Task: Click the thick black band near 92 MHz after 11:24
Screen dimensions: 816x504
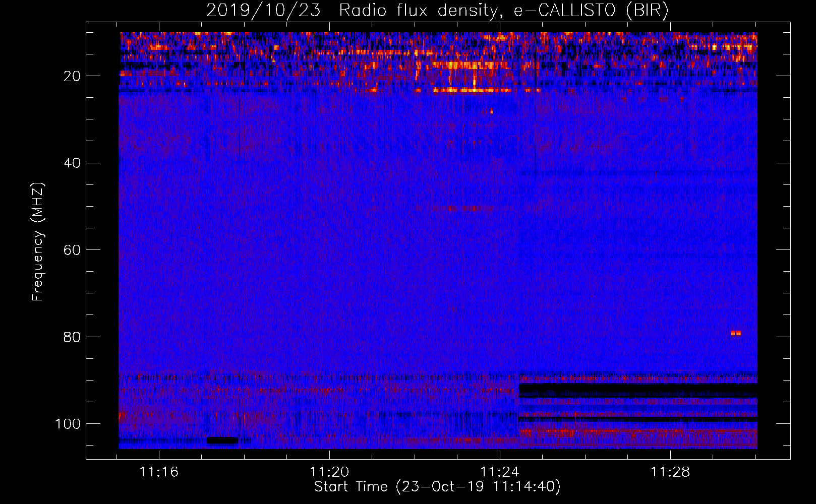Action: tap(638, 391)
